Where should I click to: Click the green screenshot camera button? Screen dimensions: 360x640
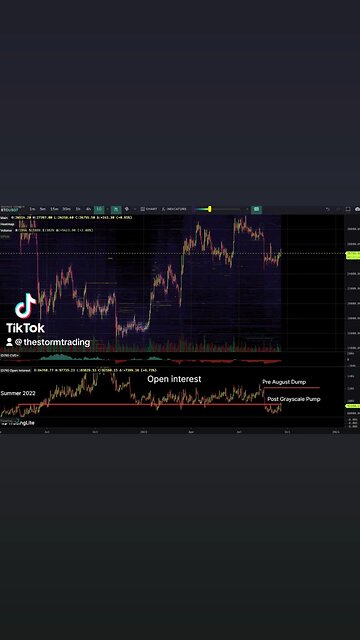256,209
